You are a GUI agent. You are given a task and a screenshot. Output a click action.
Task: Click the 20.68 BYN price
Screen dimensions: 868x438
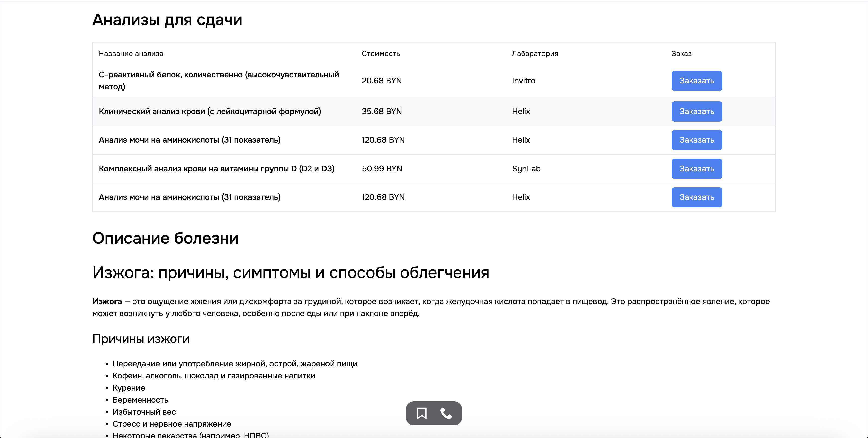(x=382, y=81)
